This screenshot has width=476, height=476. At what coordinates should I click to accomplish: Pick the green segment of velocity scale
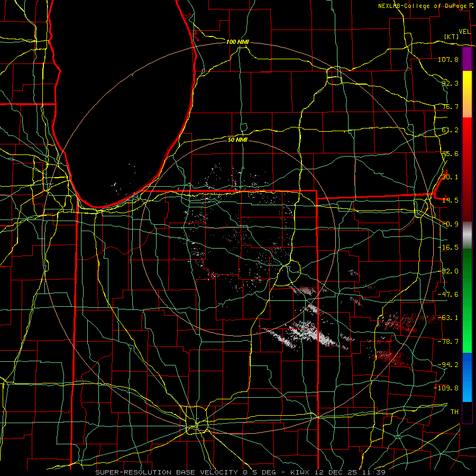(467, 300)
